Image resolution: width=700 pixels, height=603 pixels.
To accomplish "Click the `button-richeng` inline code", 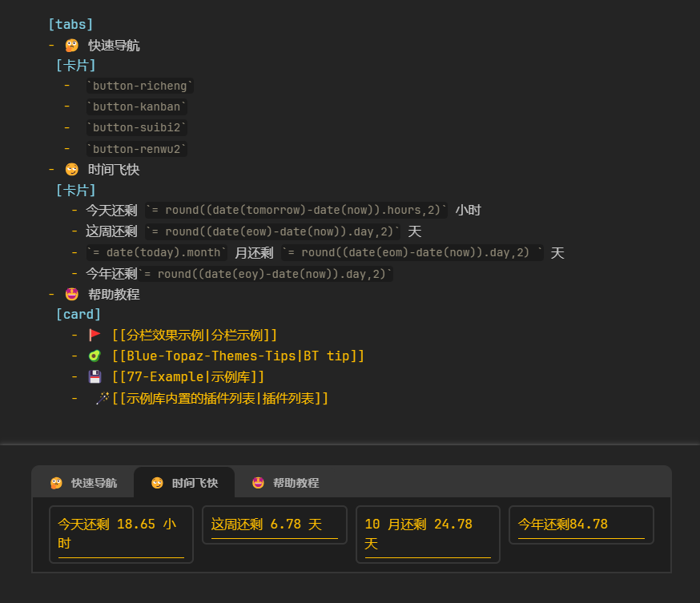I will (x=140, y=86).
